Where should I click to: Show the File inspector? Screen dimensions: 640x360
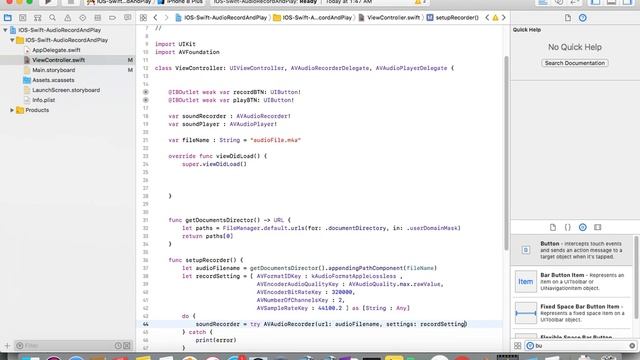click(x=568, y=18)
